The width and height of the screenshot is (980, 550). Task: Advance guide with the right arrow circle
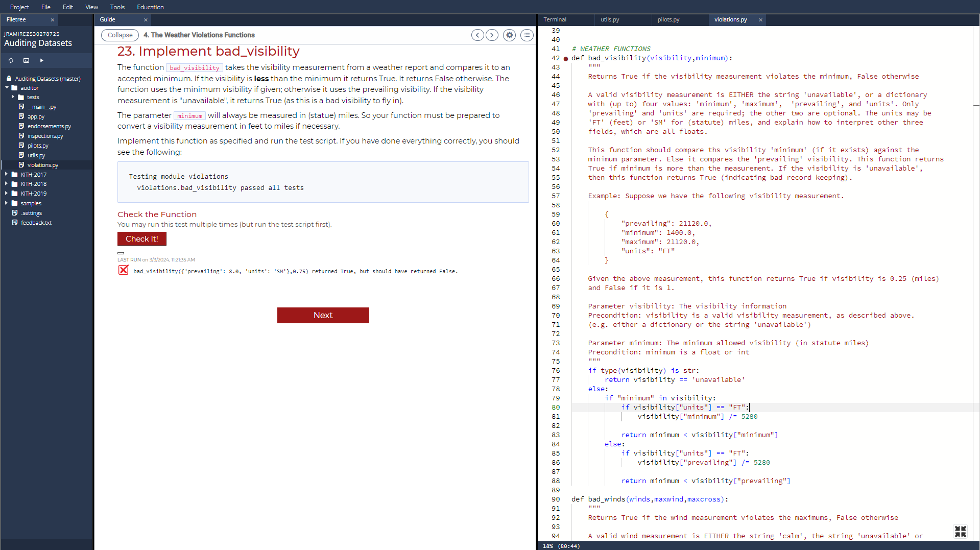[492, 35]
